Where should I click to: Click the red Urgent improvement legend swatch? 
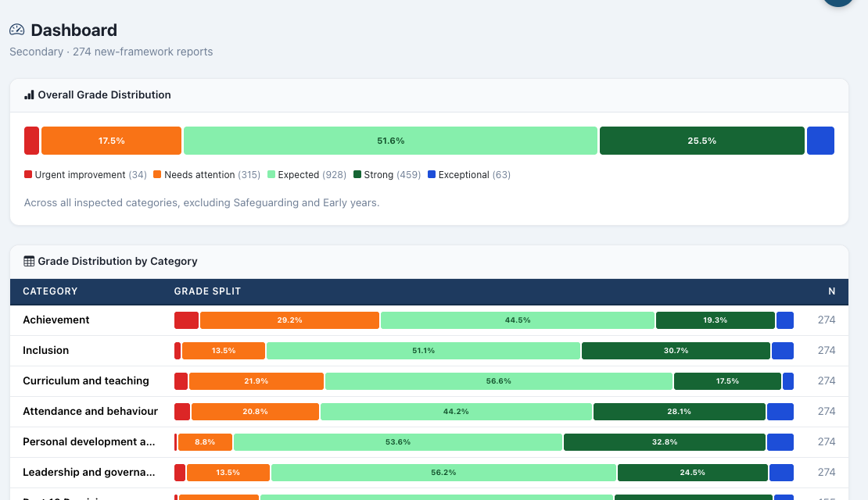(28, 174)
